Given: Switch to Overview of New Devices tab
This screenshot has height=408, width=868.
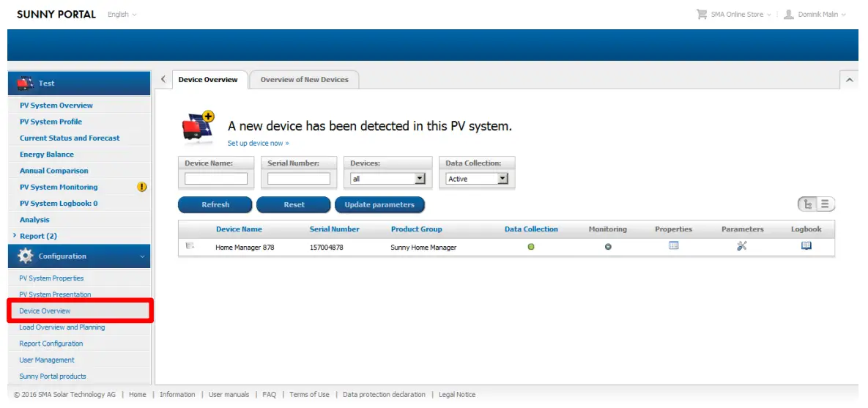Looking at the screenshot, I should 305,80.
